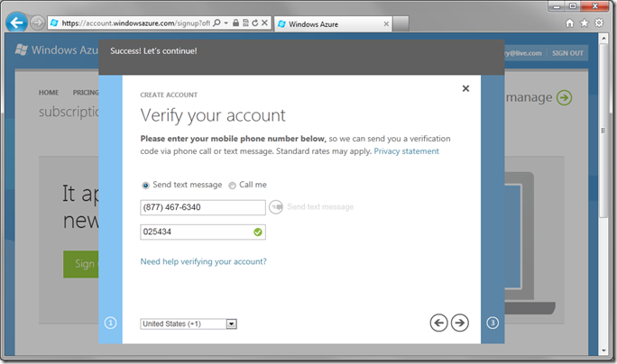This screenshot has width=617, height=364.
Task: Click the mobile phone number field
Action: (203, 207)
